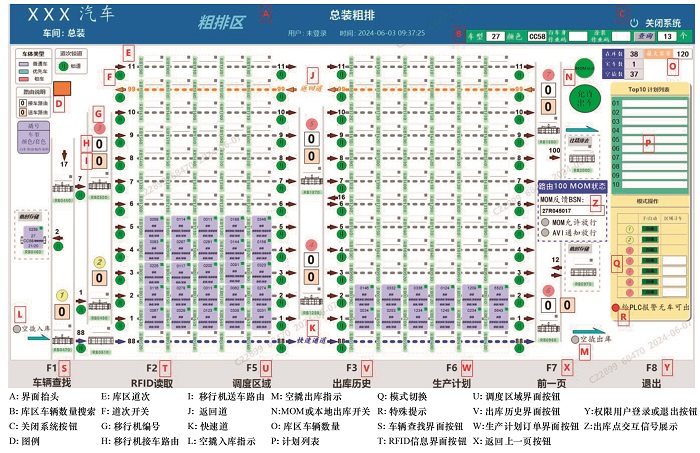Click the 路由100 MOM状态 header

click(572, 186)
